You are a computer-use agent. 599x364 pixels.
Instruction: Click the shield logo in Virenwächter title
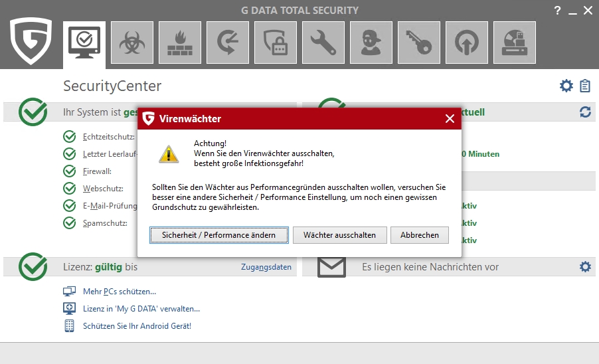click(149, 118)
